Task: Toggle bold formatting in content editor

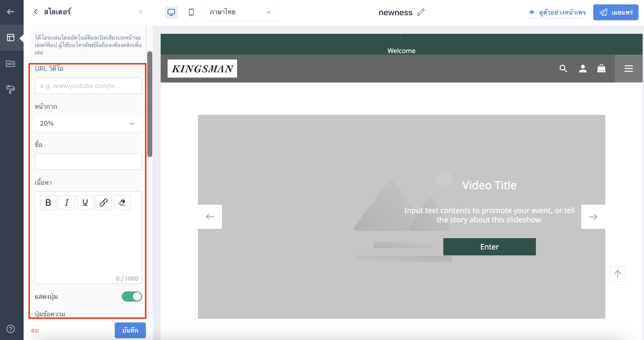Action: tap(48, 202)
